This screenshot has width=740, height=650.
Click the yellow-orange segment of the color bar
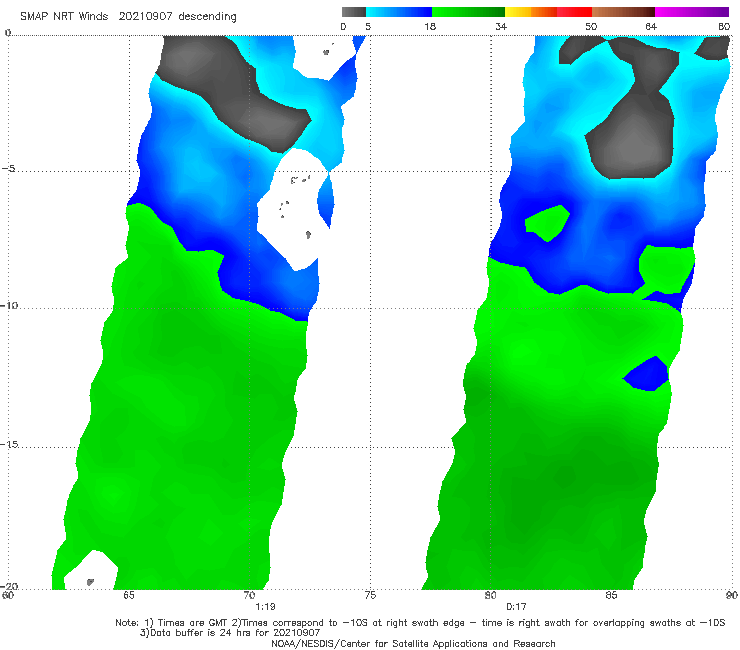531,12
